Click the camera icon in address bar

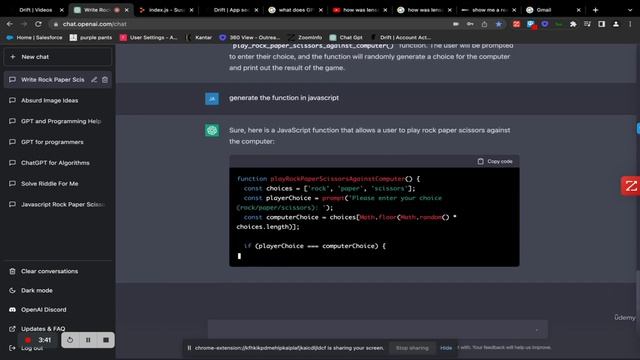pos(456,24)
